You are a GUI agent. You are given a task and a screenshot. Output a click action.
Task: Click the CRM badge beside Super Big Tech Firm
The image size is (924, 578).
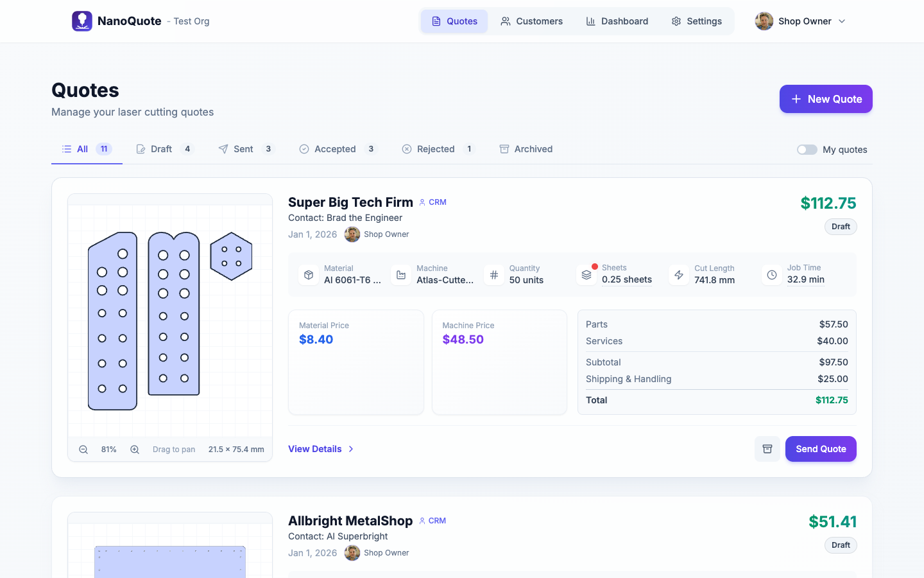click(x=432, y=202)
